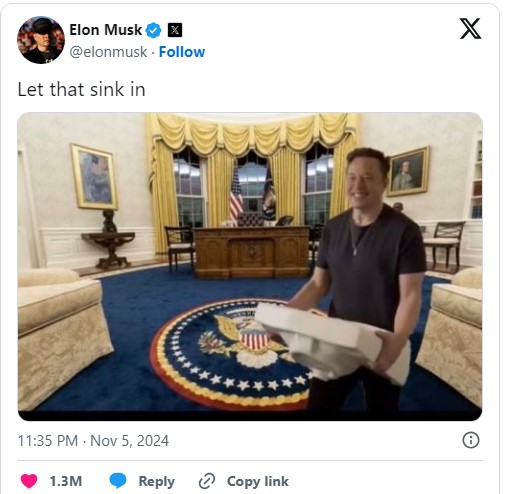This screenshot has width=519, height=494.
Task: Click the Copy link text
Action: [258, 481]
